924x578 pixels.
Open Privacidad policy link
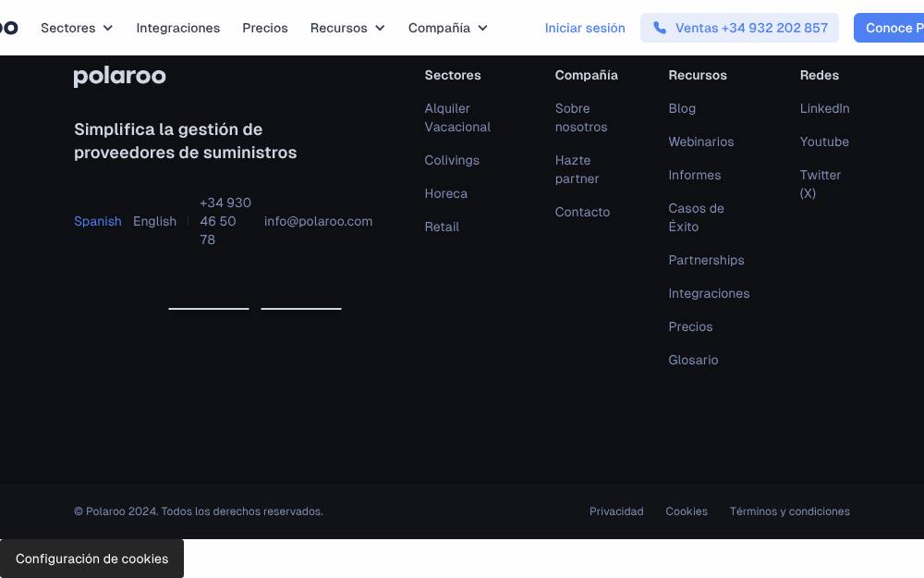616,511
